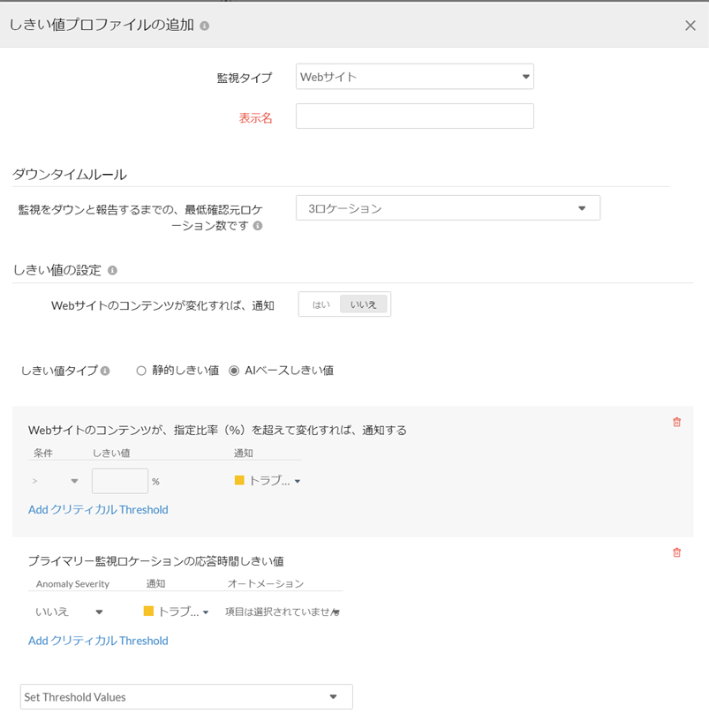Click the yellow トラブル swatch in content threshold row
The image size is (709, 728).
[x=239, y=481]
